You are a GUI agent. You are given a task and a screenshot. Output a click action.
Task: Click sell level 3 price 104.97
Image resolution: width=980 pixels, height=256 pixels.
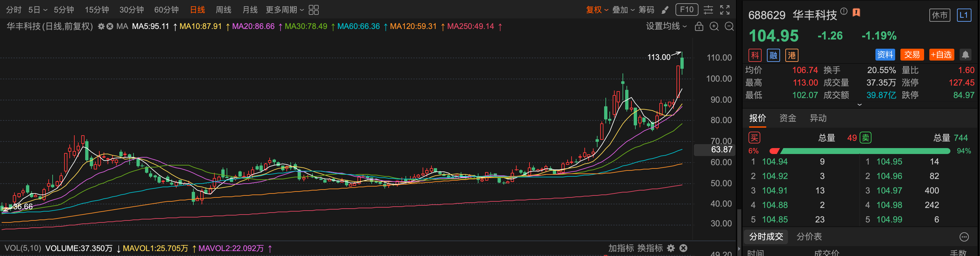click(x=889, y=191)
